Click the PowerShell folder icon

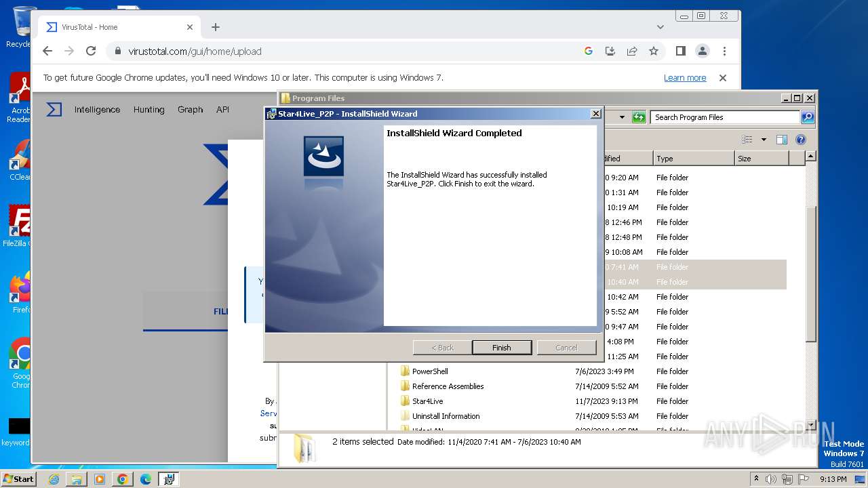click(x=405, y=371)
